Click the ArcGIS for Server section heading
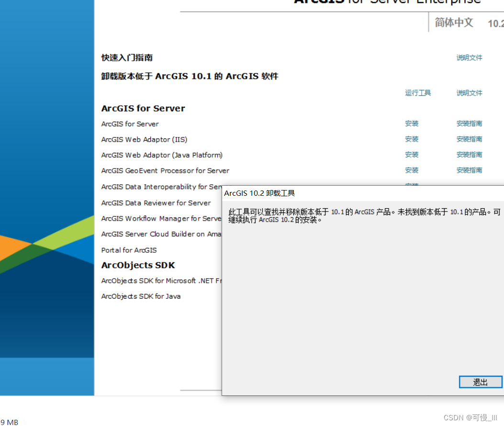Image resolution: width=504 pixels, height=426 pixels. click(x=143, y=108)
